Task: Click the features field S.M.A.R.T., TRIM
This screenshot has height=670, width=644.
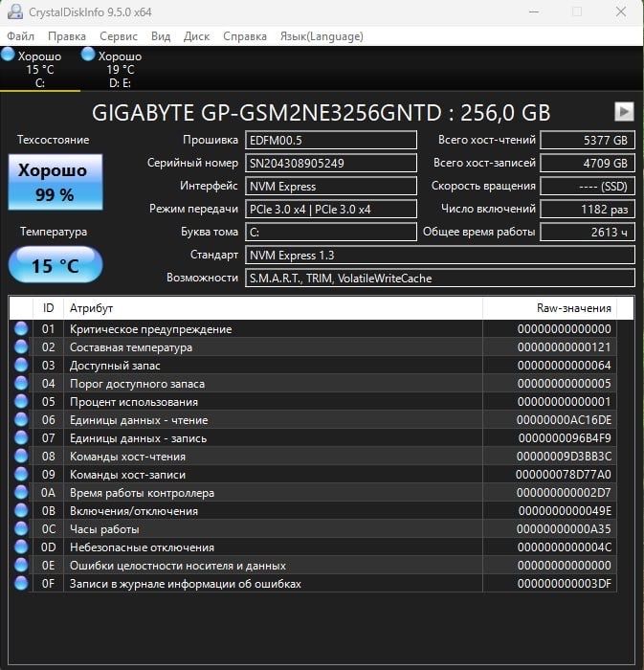Action: (x=440, y=279)
